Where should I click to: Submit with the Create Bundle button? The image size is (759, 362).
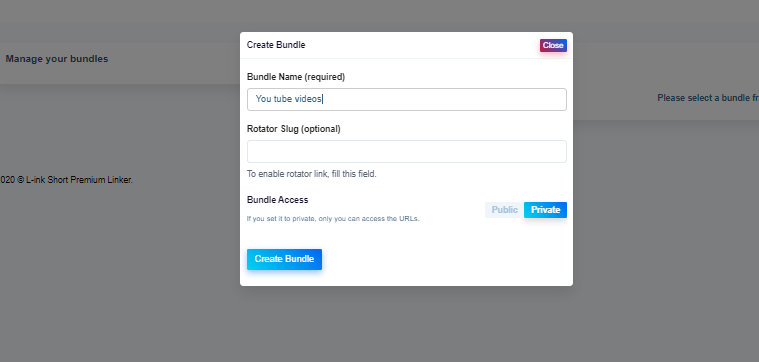(x=284, y=259)
